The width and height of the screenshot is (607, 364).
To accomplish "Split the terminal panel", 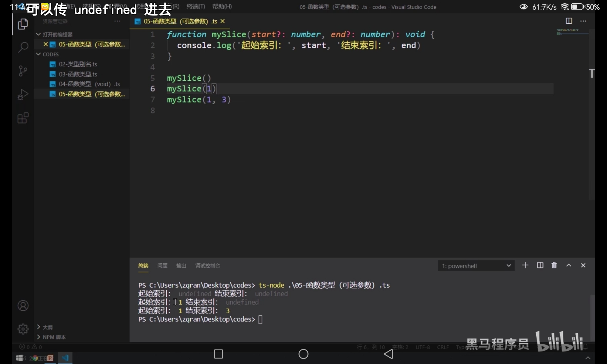I will coord(540,265).
